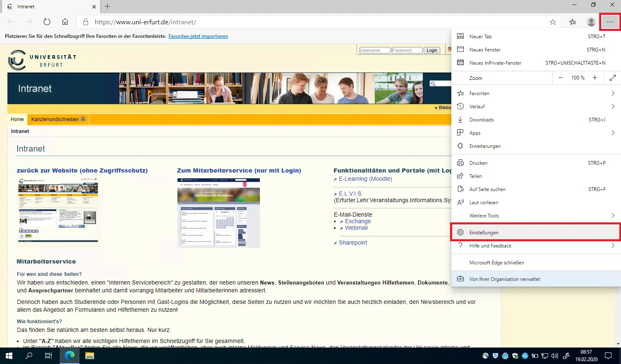Select Neues InPrivate-Fenster menu item
The image size is (621, 364).
coord(495,63)
